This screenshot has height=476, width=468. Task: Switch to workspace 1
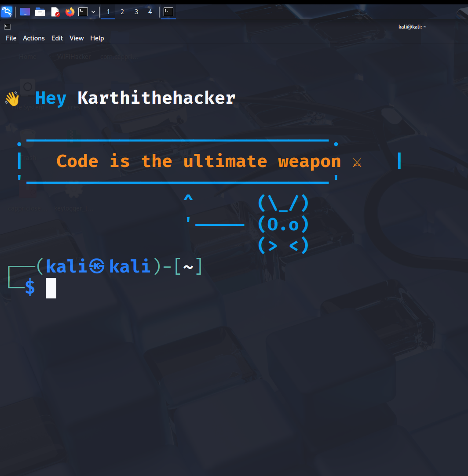[108, 12]
